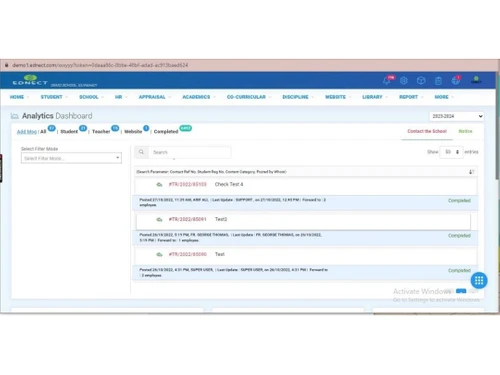
Task: Click the 'Check Test 4' message title
Action: pyautogui.click(x=229, y=184)
